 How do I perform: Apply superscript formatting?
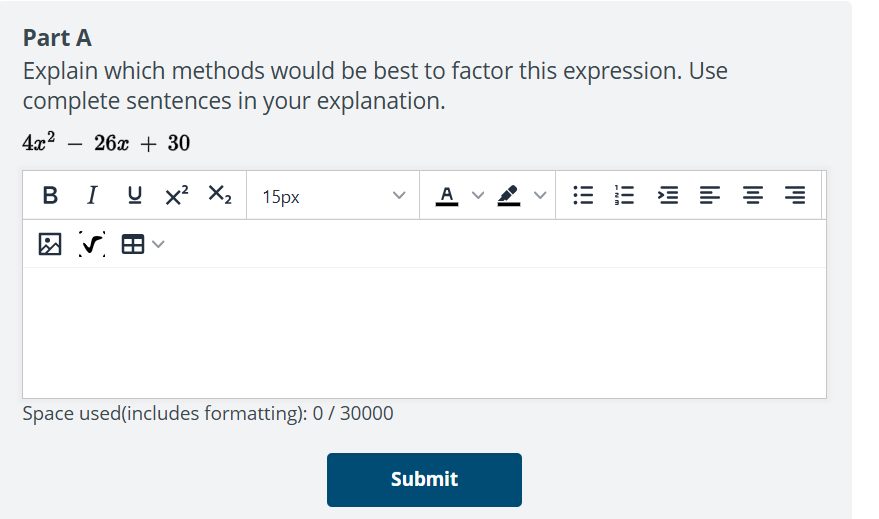tap(175, 196)
